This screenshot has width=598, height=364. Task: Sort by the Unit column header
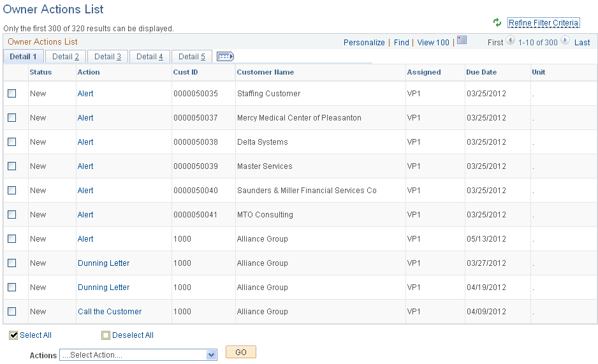(539, 72)
